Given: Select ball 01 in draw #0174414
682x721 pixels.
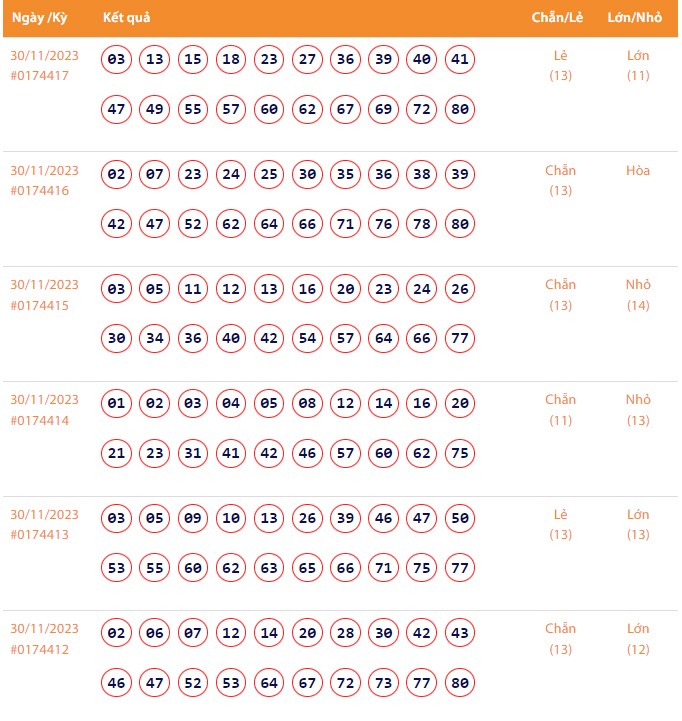Looking at the screenshot, I should 117,404.
